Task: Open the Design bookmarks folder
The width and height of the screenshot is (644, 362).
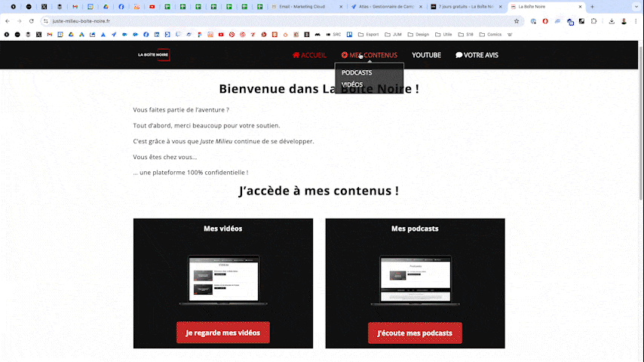Action: [419, 34]
